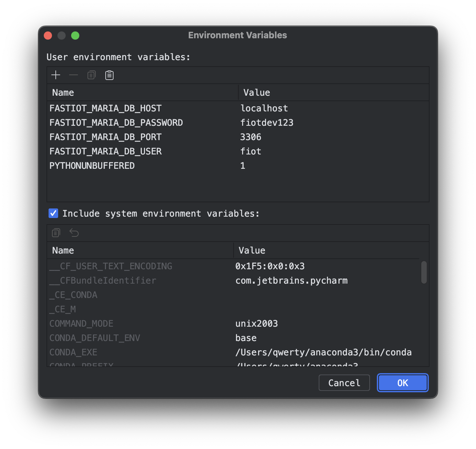Sort user variables by the Name header

click(143, 93)
